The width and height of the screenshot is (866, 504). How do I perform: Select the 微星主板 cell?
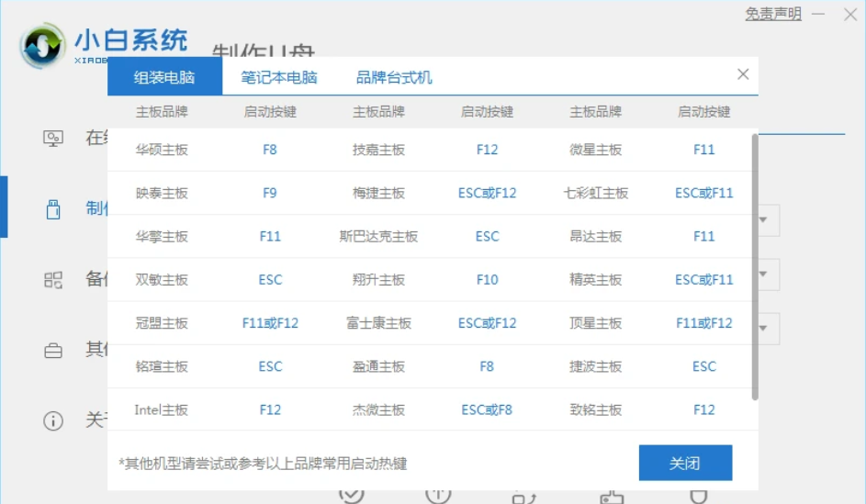596,150
